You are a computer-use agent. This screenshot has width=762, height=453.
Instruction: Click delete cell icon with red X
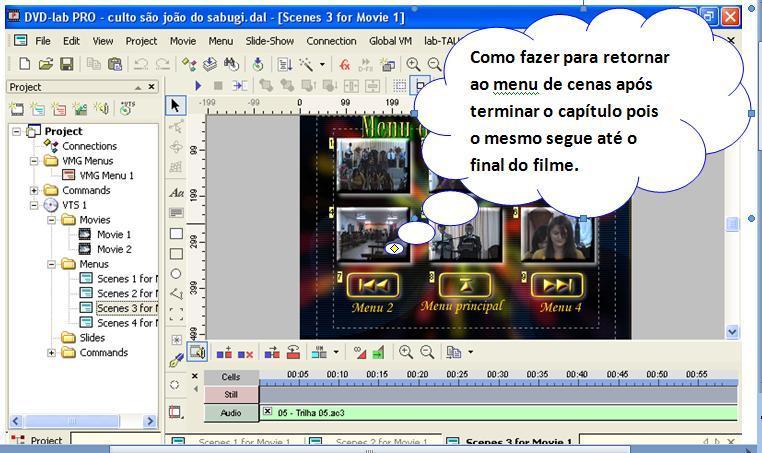point(245,353)
